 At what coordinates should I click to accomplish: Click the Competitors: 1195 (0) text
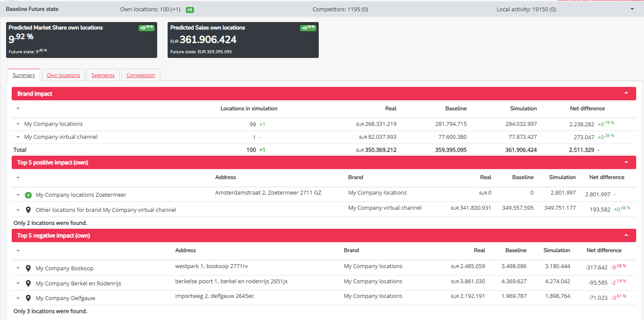pyautogui.click(x=340, y=9)
